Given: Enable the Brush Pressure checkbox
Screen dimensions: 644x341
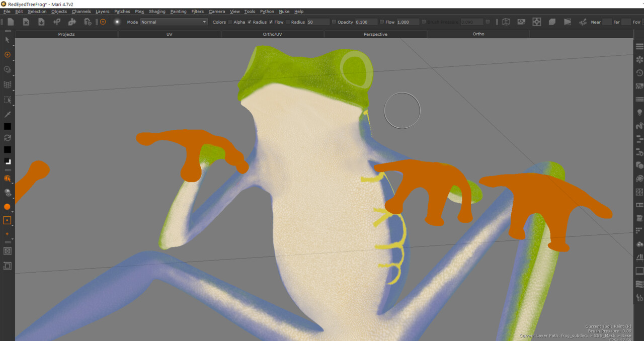Looking at the screenshot, I should tap(424, 22).
